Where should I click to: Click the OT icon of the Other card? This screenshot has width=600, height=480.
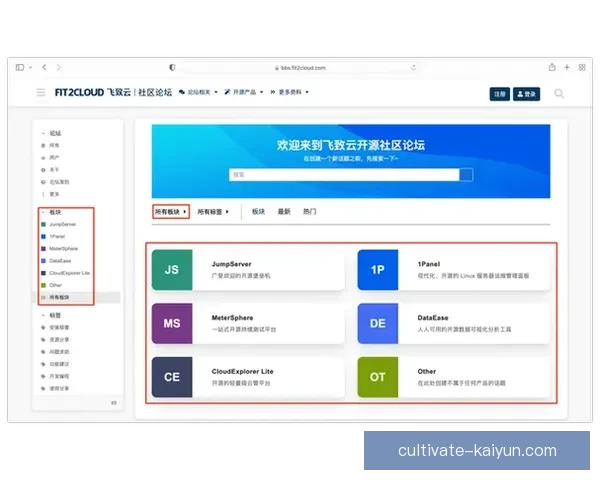pos(378,377)
